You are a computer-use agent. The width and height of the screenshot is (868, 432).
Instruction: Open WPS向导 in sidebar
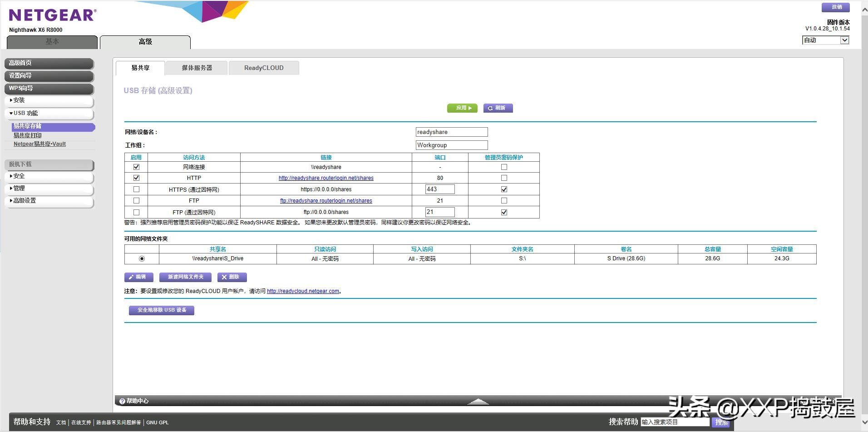pos(49,89)
